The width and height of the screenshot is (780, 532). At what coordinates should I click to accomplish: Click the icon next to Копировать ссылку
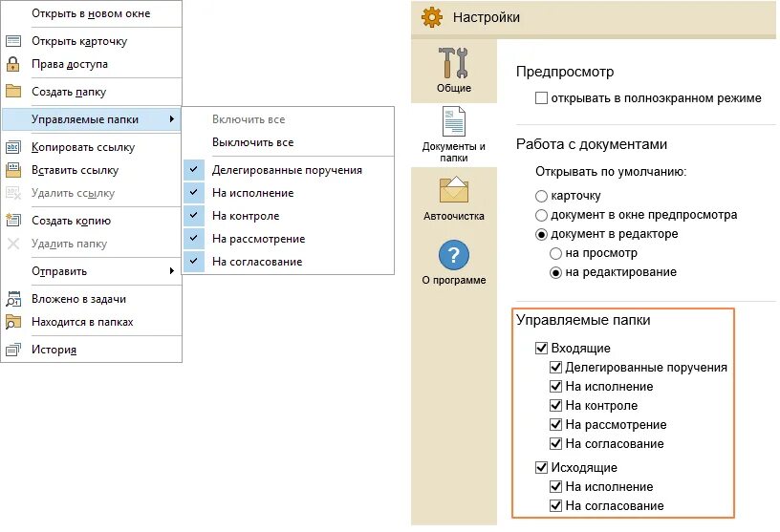pos(13,147)
